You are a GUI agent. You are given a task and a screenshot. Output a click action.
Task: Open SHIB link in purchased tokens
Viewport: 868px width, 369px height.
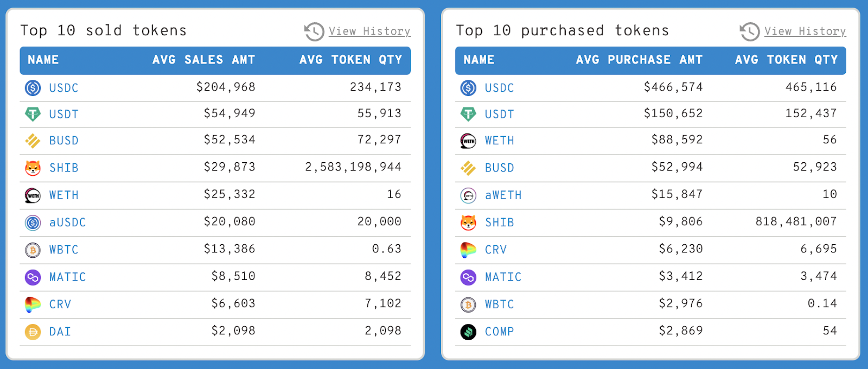(x=500, y=222)
